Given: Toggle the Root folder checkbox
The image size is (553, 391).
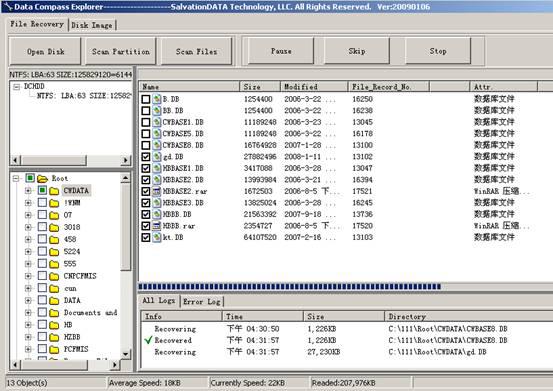Looking at the screenshot, I should pyautogui.click(x=30, y=178).
